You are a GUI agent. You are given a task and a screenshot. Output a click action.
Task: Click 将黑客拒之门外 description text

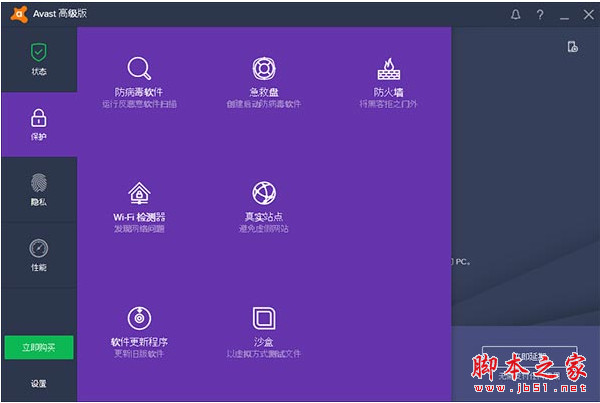pyautogui.click(x=388, y=104)
